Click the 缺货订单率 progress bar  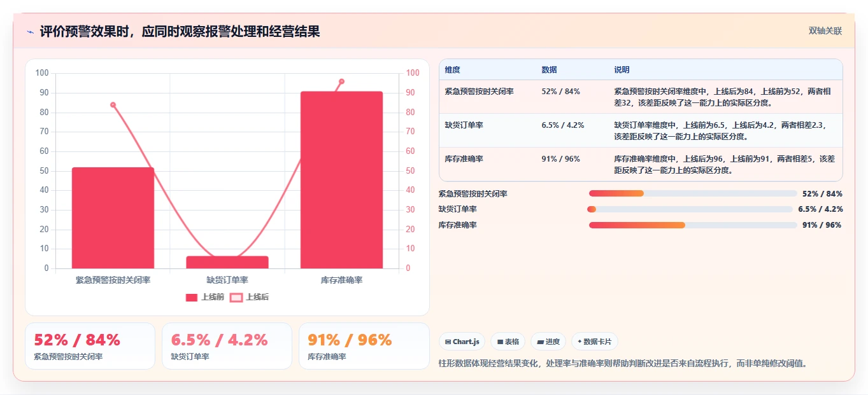(690, 209)
